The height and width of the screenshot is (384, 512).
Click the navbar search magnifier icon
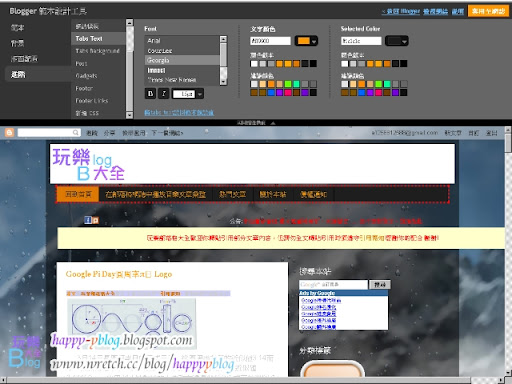76,133
